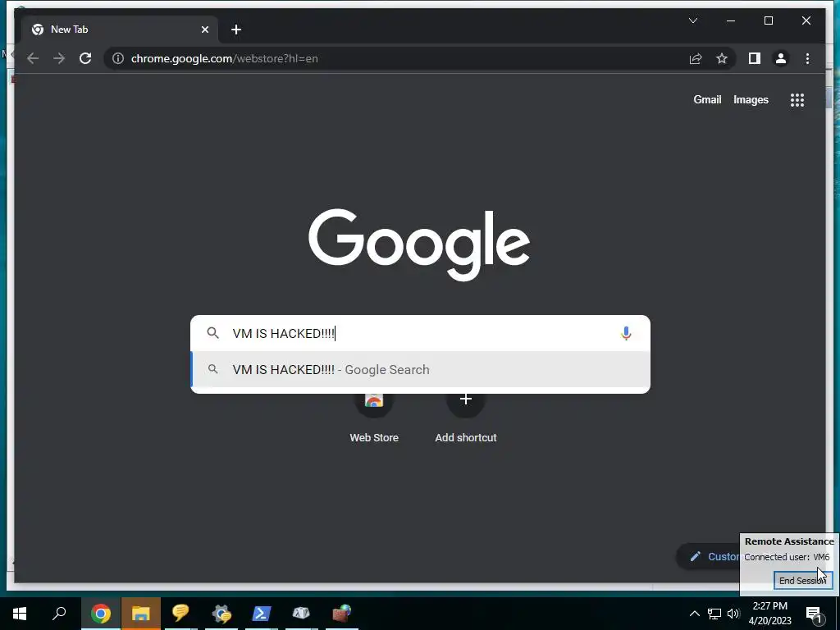Open the firewall globe taskbar app

(342, 614)
